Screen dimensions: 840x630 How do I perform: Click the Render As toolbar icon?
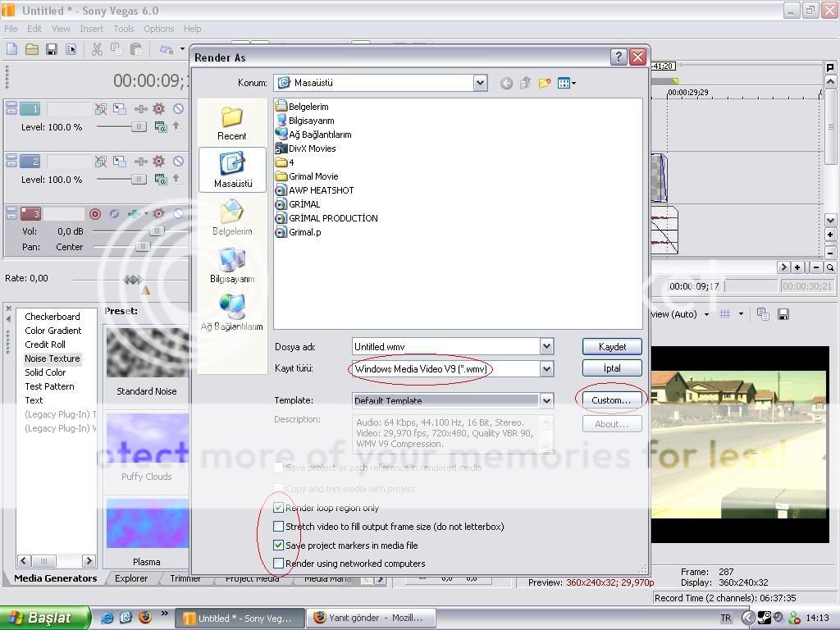coord(71,50)
